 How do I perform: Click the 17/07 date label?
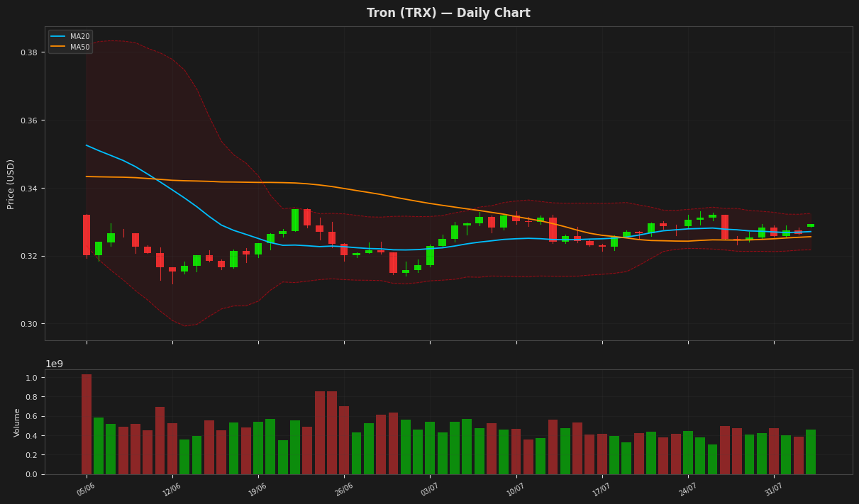pyautogui.click(x=601, y=489)
